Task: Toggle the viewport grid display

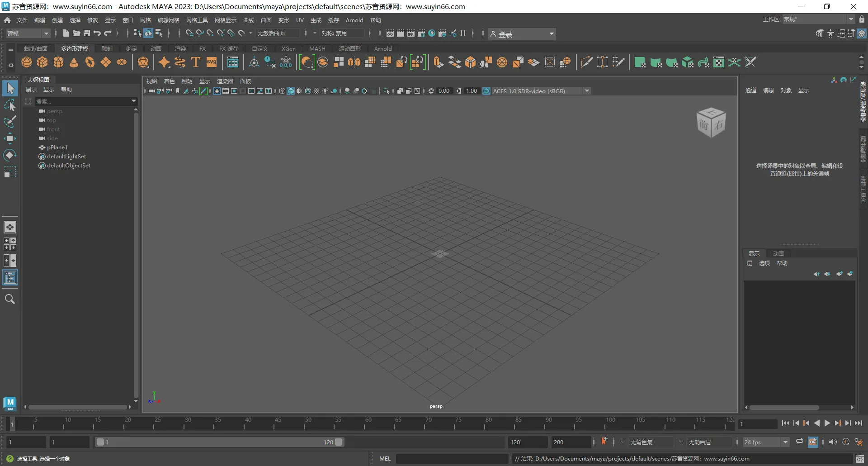Action: tap(217, 90)
